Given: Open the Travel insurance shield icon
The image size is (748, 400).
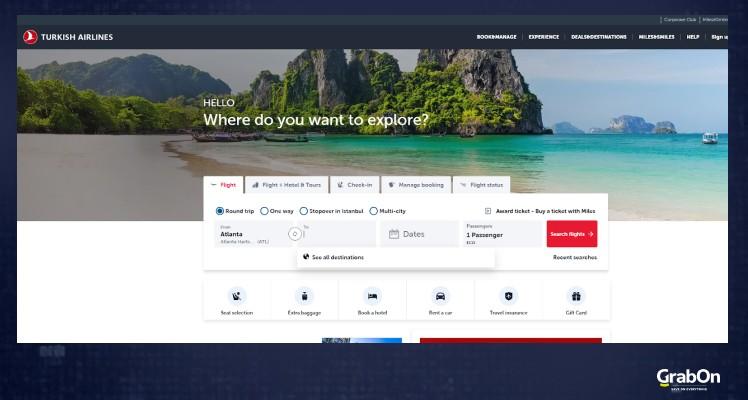Looking at the screenshot, I should tap(508, 296).
